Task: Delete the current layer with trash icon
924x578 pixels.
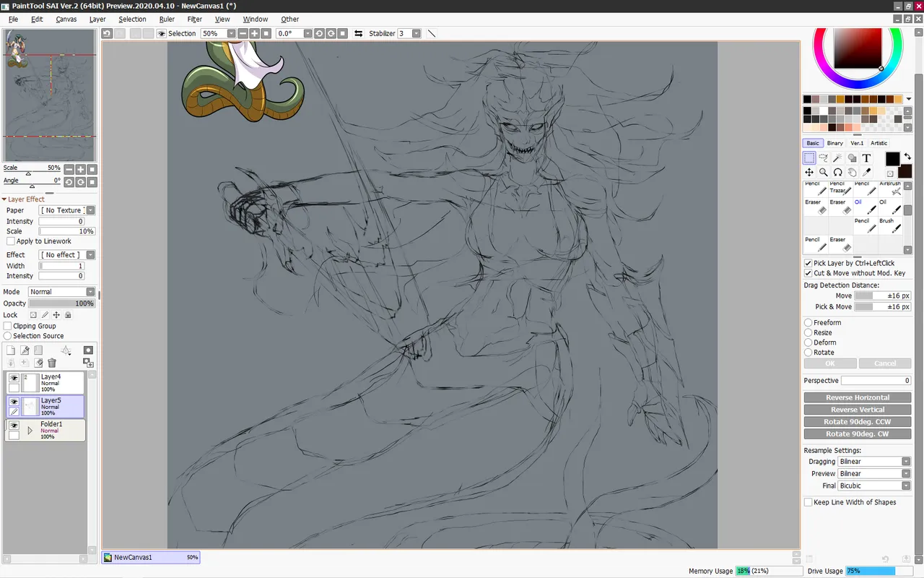Action: tap(52, 363)
